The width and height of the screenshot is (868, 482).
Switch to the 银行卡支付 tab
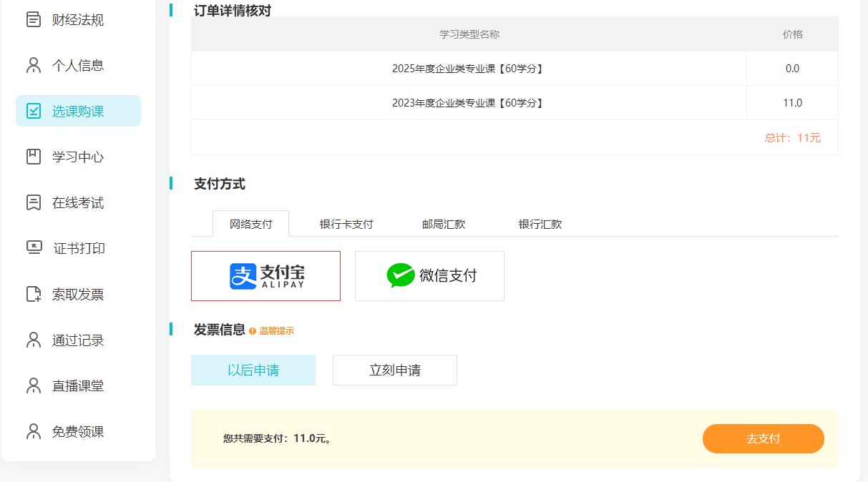(346, 224)
